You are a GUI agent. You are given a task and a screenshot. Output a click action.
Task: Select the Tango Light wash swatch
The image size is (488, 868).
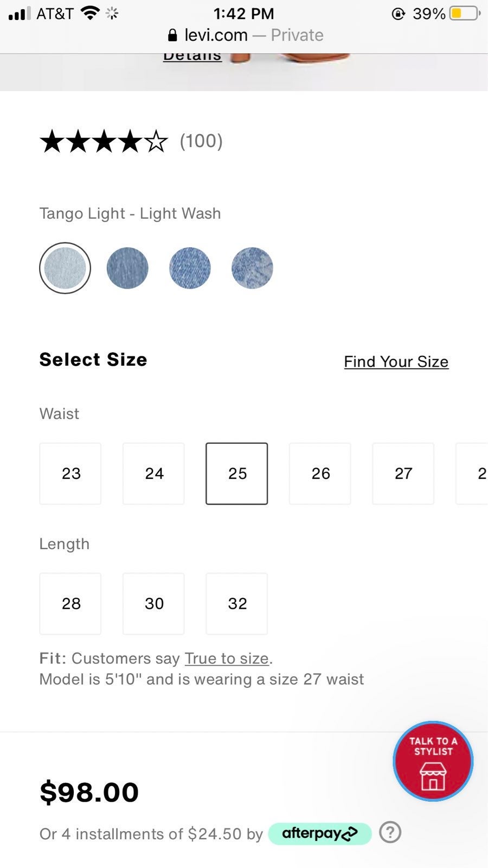[x=65, y=268]
